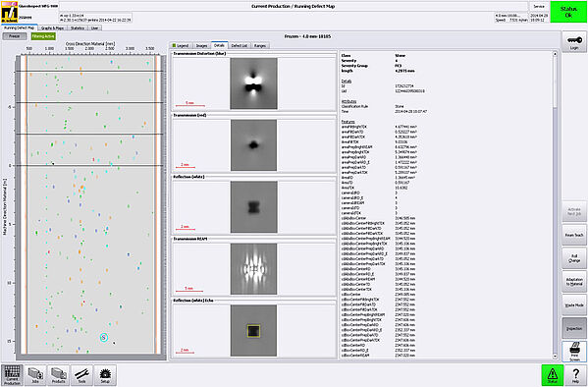Open the Setup gear section
Screen dimensions: 588x387
105,374
